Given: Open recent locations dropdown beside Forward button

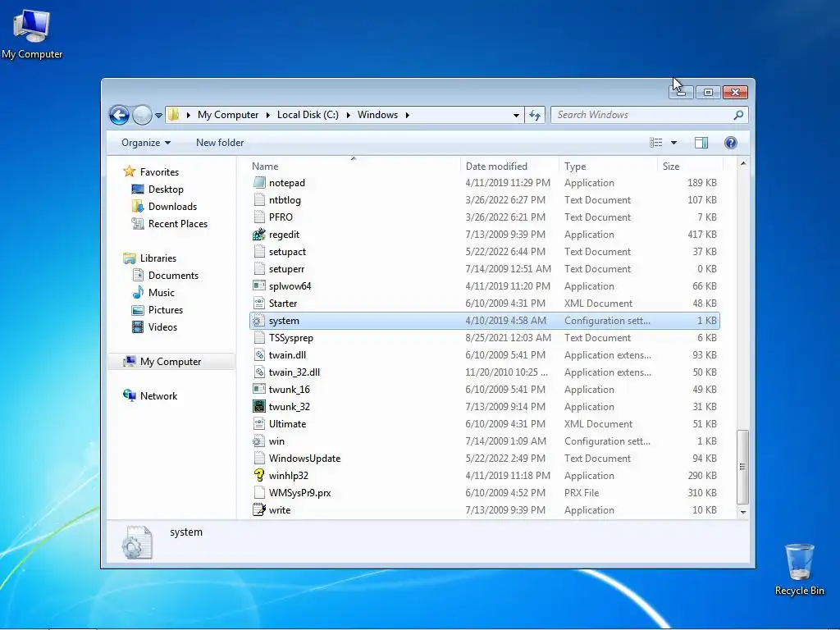Looking at the screenshot, I should [158, 115].
